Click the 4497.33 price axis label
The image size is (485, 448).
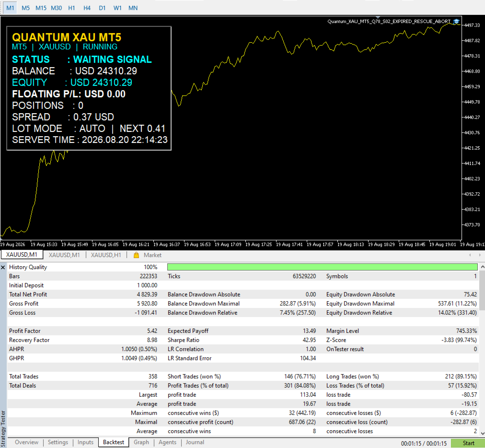pos(472,25)
